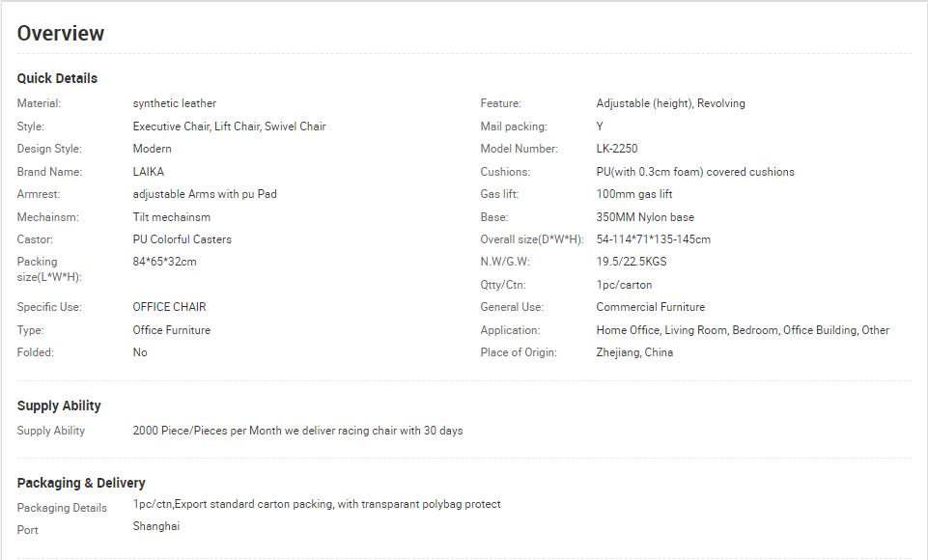
Task: Select the Quick Details section title
Action: (x=57, y=78)
